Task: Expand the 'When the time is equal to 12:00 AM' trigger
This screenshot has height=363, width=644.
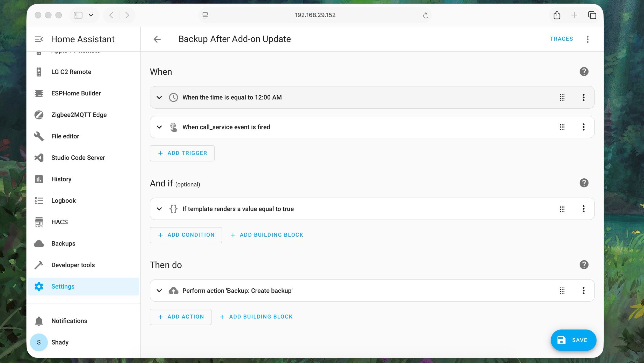Action: pyautogui.click(x=159, y=97)
